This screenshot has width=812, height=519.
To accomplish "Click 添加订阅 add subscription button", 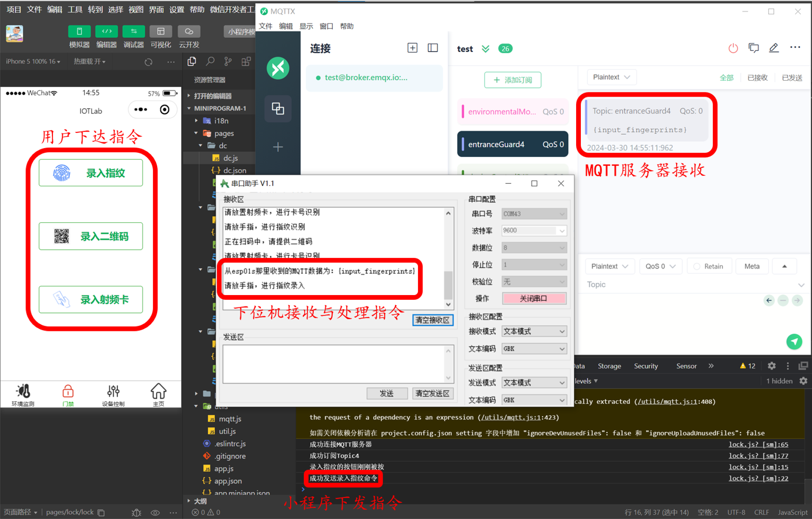I will point(512,80).
